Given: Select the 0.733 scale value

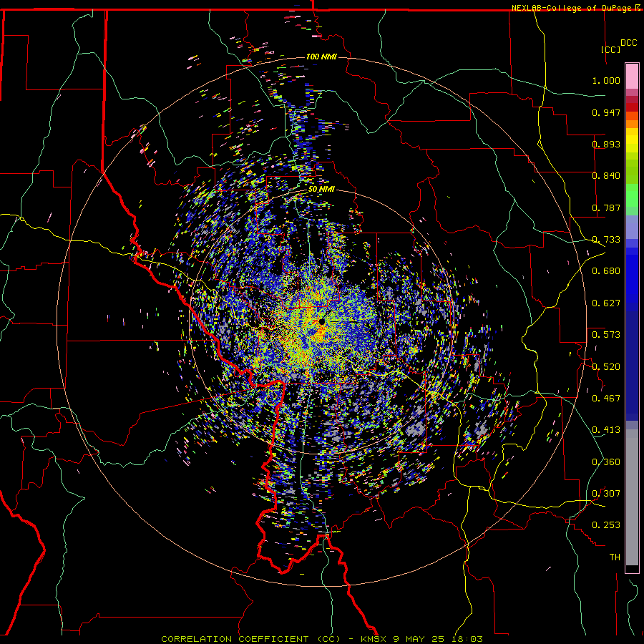Looking at the screenshot, I should click(606, 240).
